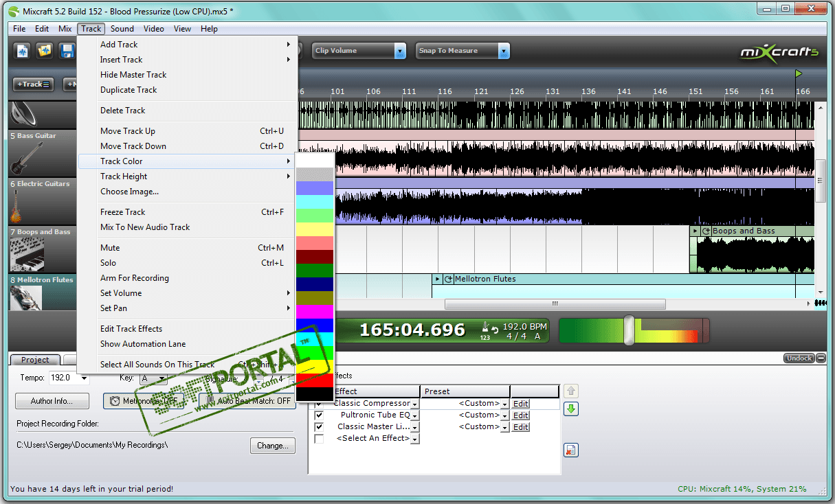Image resolution: width=835 pixels, height=504 pixels.
Task: Click the Save Project floppy icon
Action: pos(67,51)
